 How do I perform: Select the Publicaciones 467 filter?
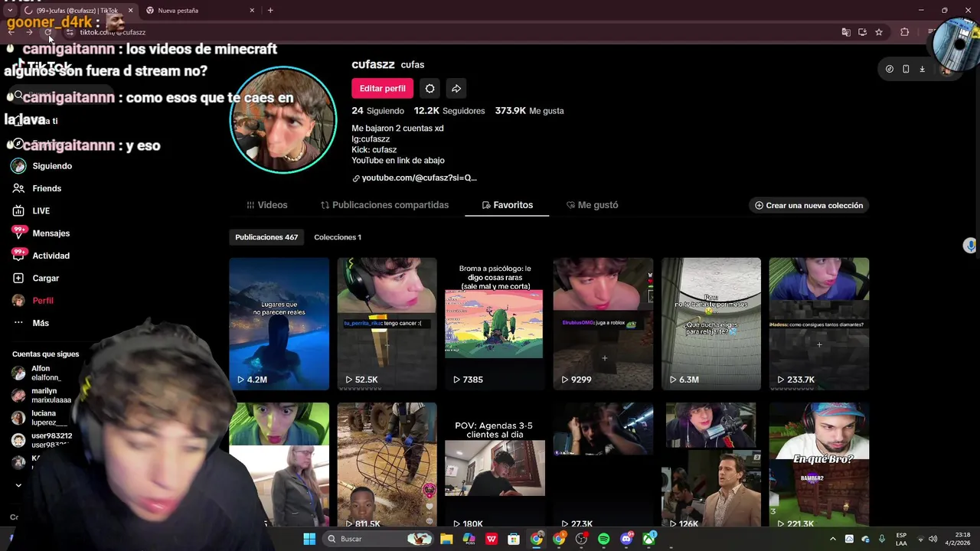click(x=266, y=237)
